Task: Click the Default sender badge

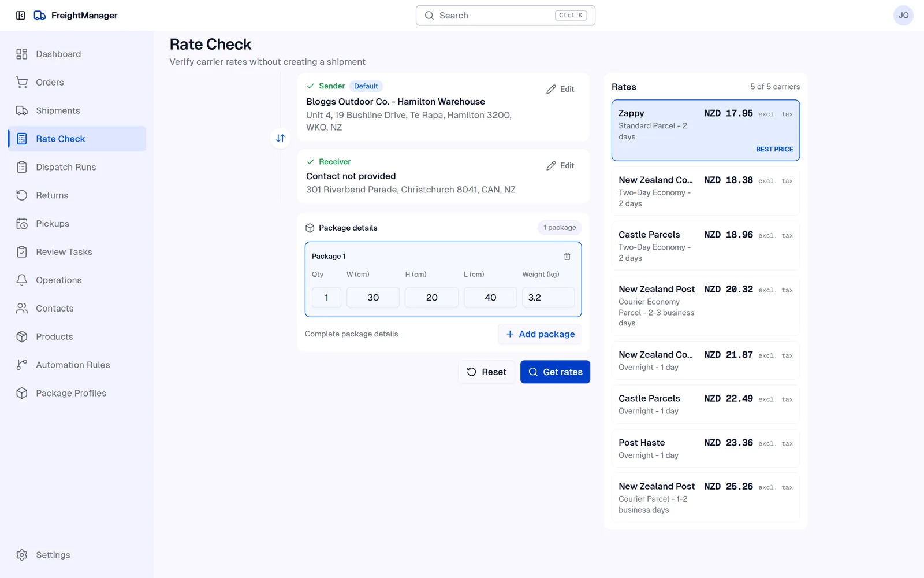Action: pyautogui.click(x=366, y=86)
